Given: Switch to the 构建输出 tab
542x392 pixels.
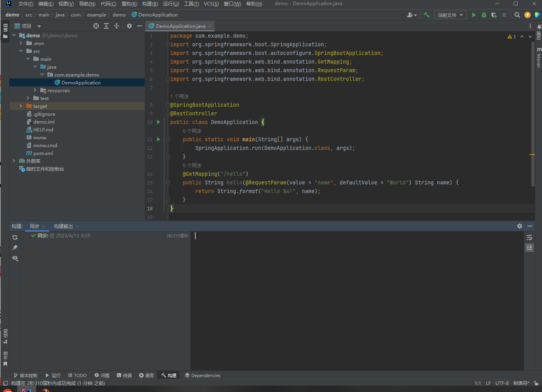Looking at the screenshot, I should (x=64, y=226).
